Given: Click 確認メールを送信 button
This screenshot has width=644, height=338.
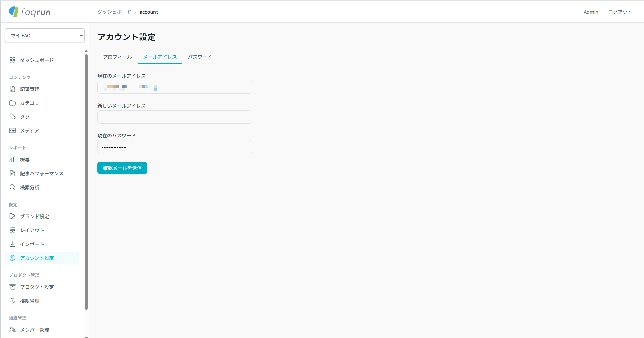Looking at the screenshot, I should tap(122, 168).
